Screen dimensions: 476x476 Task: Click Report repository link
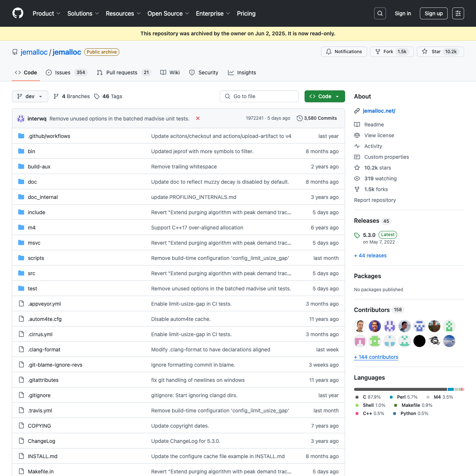coord(375,200)
